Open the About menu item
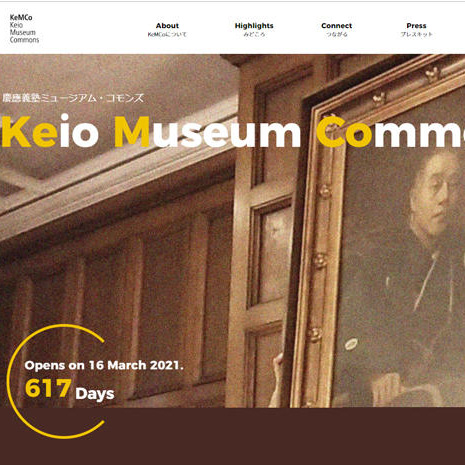This screenshot has width=465, height=465. pos(167,26)
